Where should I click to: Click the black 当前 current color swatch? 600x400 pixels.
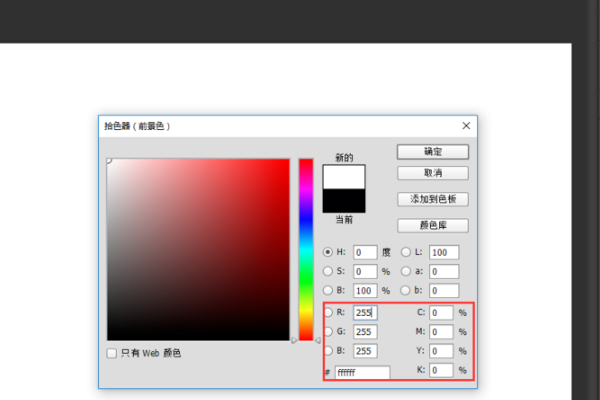pos(344,200)
